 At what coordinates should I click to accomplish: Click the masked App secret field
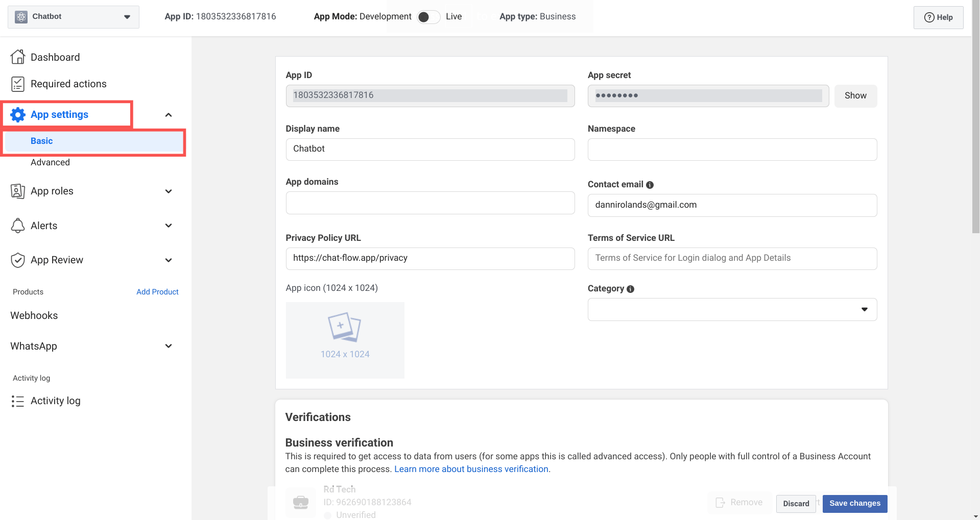pyautogui.click(x=708, y=95)
